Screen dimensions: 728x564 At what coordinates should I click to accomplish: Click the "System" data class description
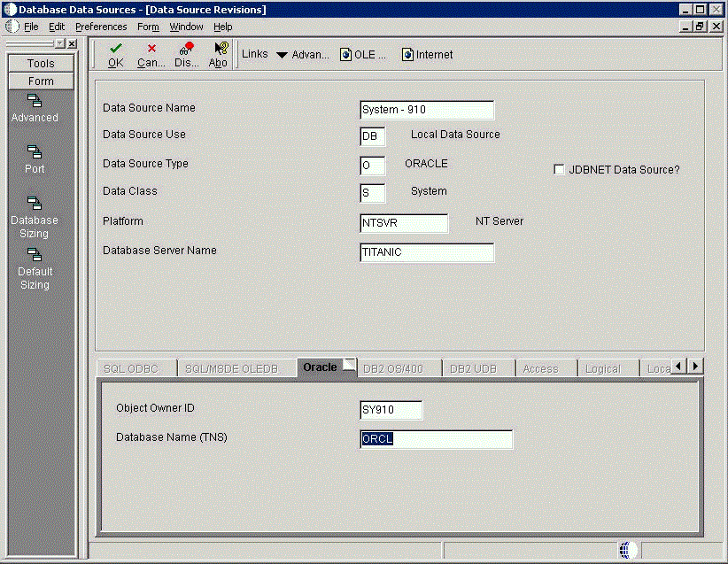coord(429,191)
